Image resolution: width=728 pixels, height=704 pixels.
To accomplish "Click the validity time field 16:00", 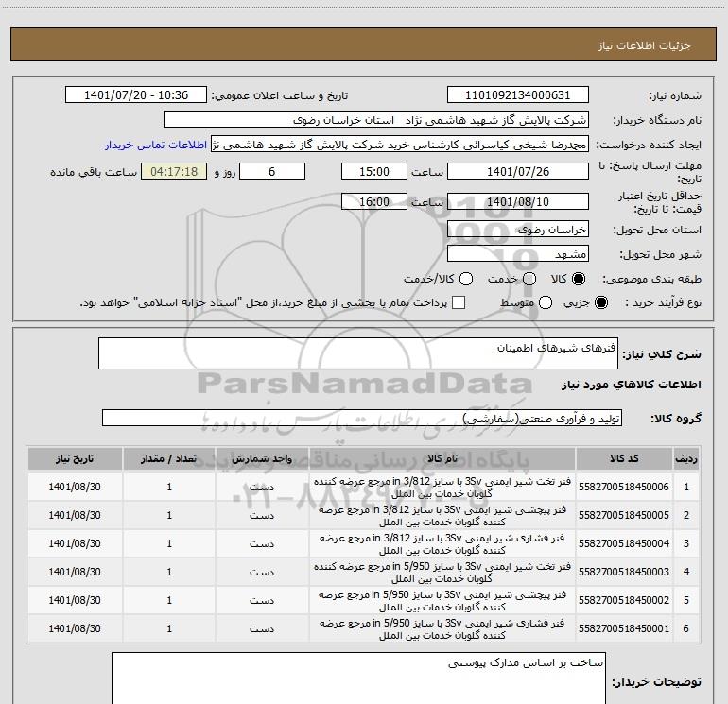I will [x=374, y=201].
